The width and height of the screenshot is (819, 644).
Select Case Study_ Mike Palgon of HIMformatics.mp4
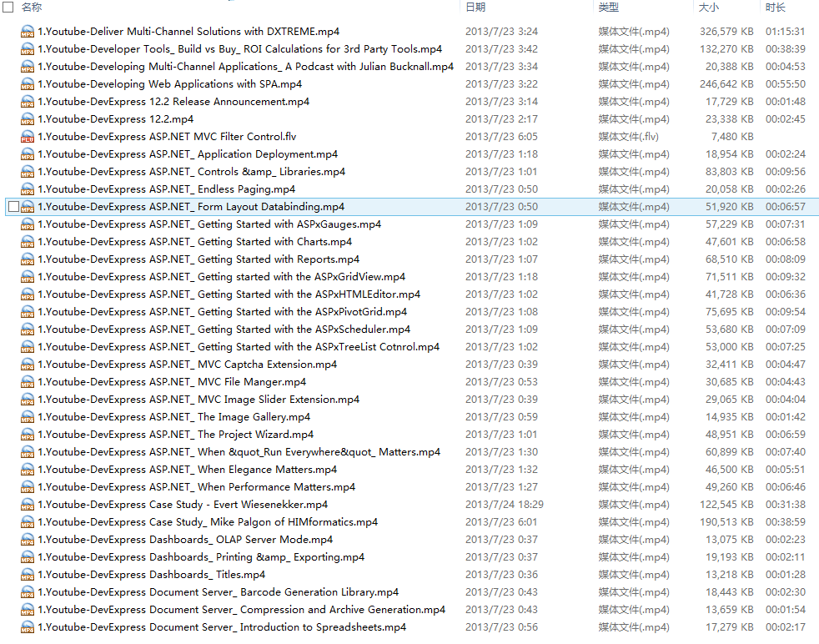[208, 522]
